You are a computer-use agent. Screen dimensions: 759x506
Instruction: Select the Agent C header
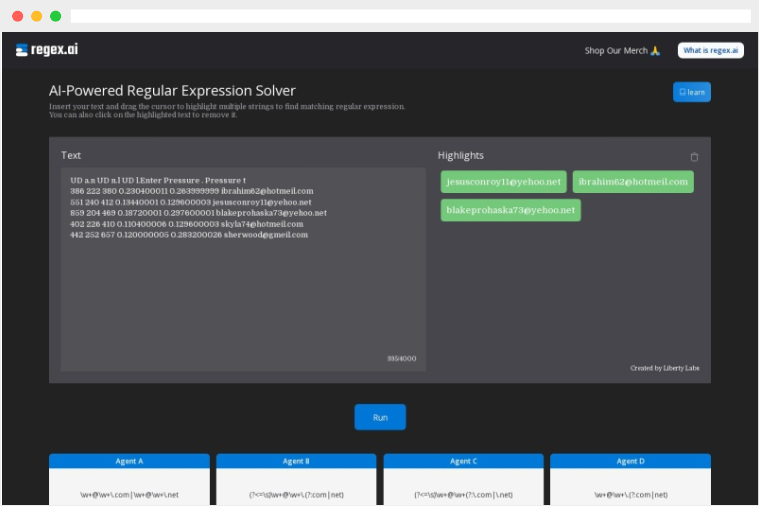(x=463, y=461)
